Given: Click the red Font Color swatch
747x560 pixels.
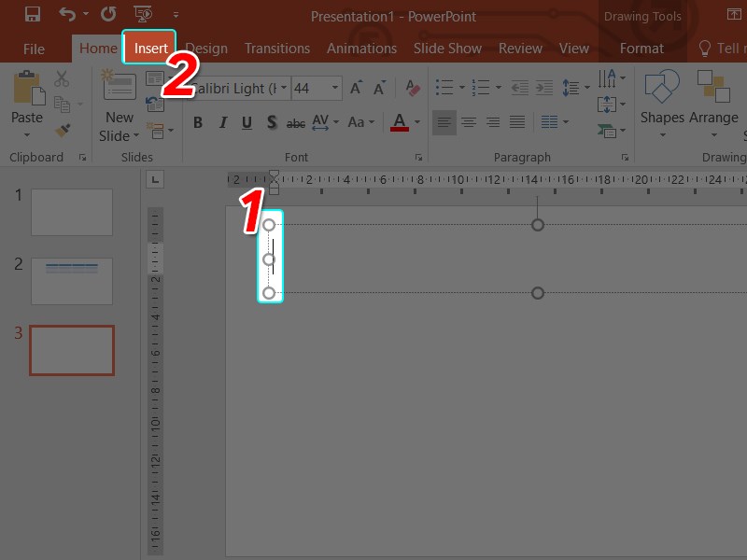Looking at the screenshot, I should point(400,122).
